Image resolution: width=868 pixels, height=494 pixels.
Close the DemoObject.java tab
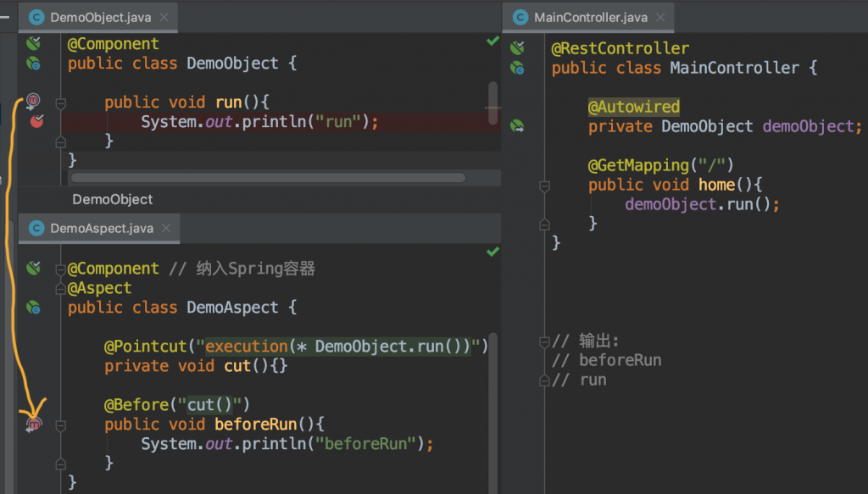[x=164, y=17]
